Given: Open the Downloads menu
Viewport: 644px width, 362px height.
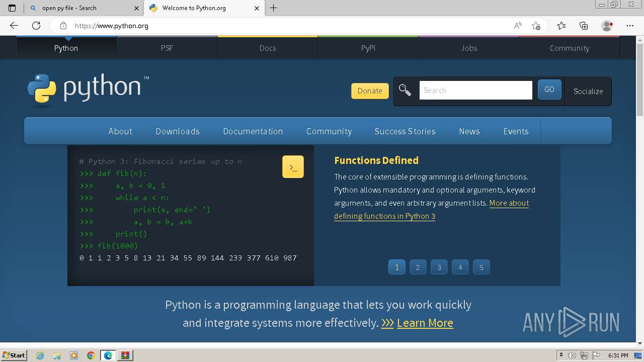Looking at the screenshot, I should 178,131.
